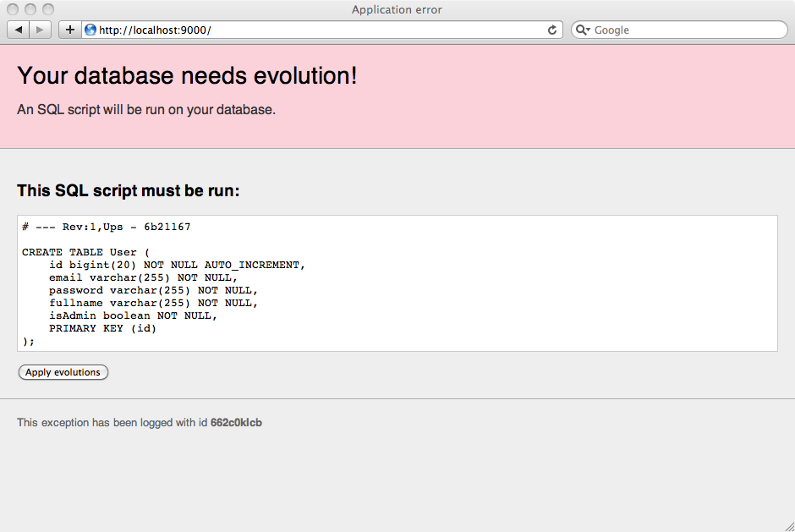Click the window resize grip corner
The height and width of the screenshot is (532, 795).
(x=788, y=525)
